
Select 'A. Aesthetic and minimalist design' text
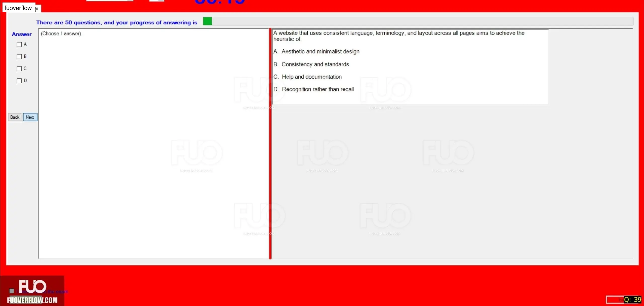[316, 51]
